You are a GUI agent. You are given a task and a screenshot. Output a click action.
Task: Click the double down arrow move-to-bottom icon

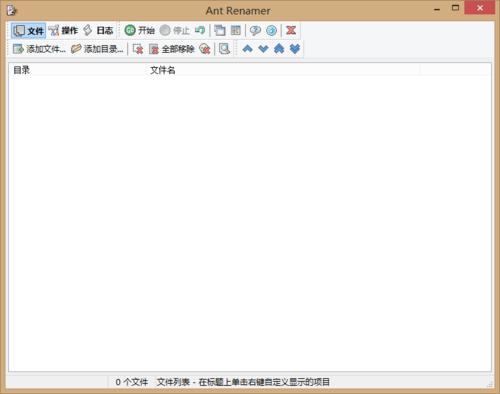[295, 49]
